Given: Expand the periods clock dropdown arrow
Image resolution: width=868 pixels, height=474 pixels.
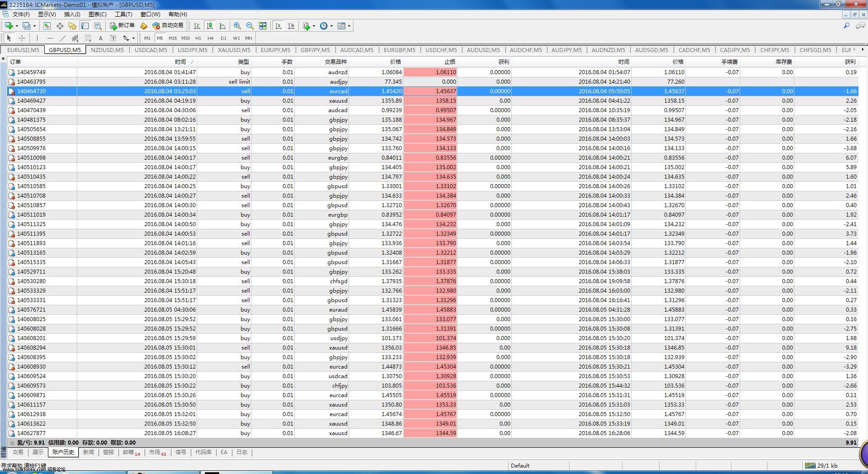Looking at the screenshot, I should pos(331,26).
